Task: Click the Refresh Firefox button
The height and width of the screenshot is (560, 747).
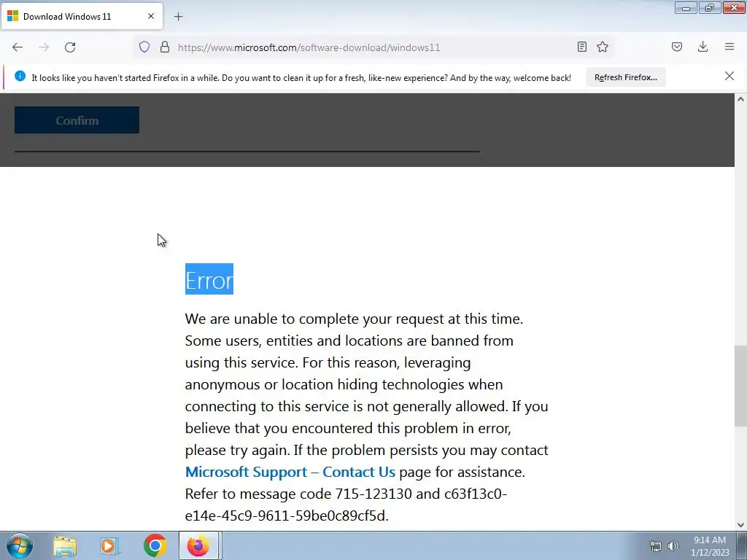Action: pyautogui.click(x=625, y=77)
